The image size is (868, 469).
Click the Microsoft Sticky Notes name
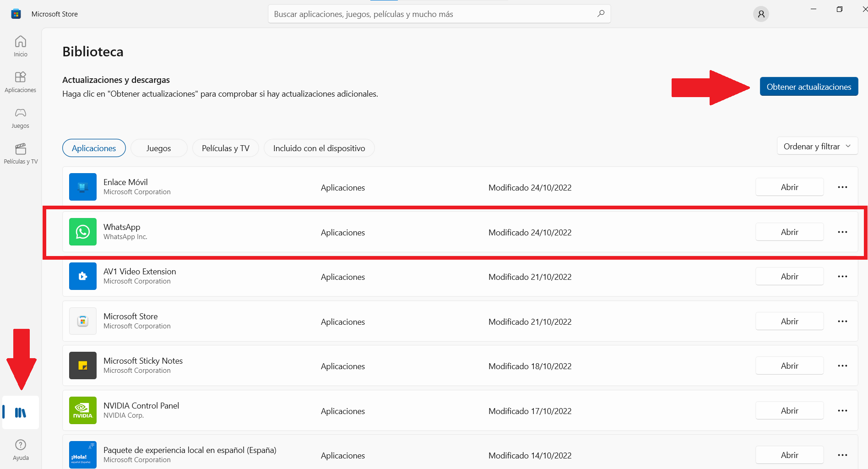143,360
